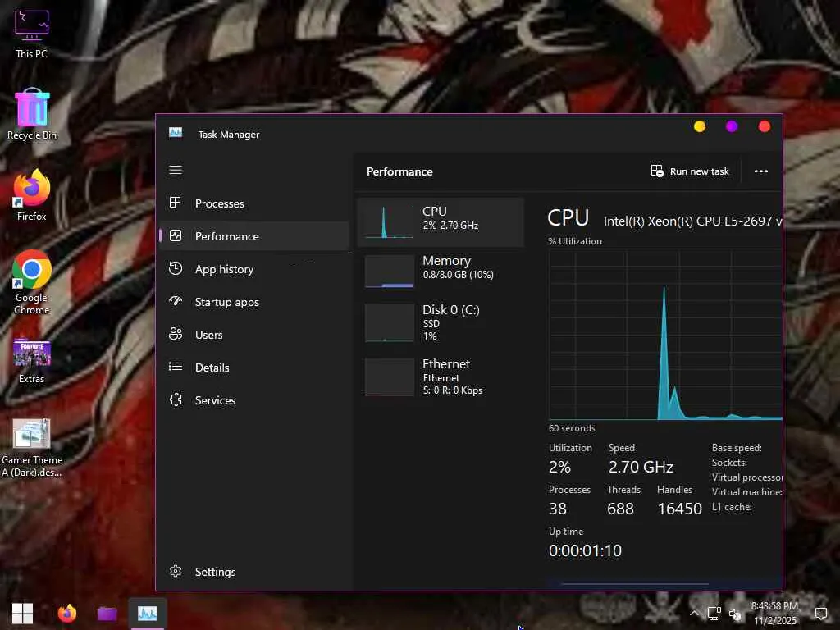840x630 pixels.
Task: Open the Windows Start button
Action: pos(22,613)
